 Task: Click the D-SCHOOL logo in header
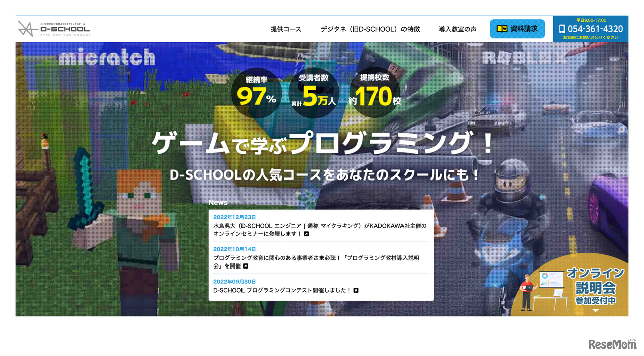pyautogui.click(x=54, y=29)
